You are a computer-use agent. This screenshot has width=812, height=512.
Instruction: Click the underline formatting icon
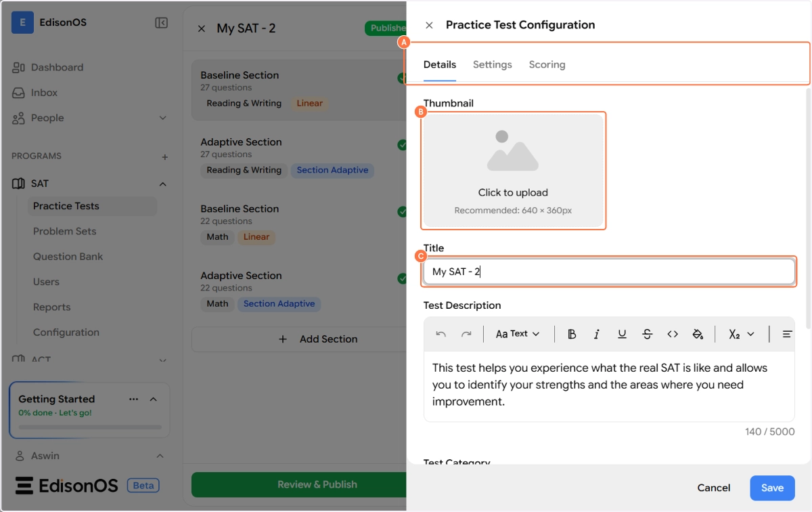click(x=622, y=334)
